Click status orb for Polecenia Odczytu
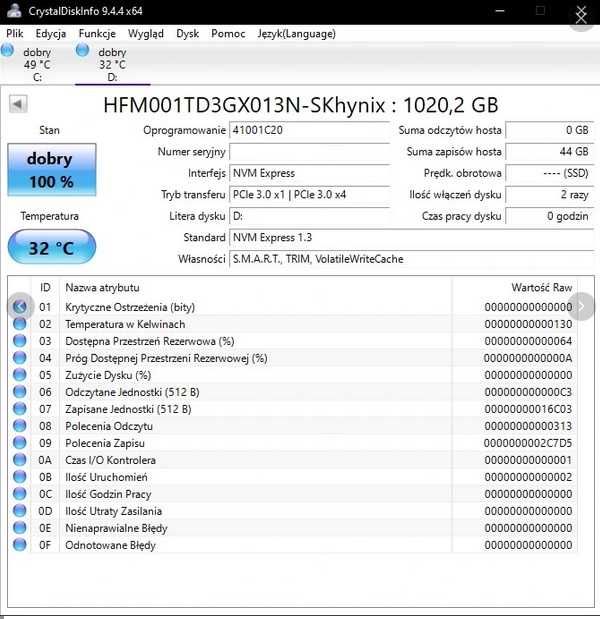Screen dimensions: 600x619 coord(19,426)
